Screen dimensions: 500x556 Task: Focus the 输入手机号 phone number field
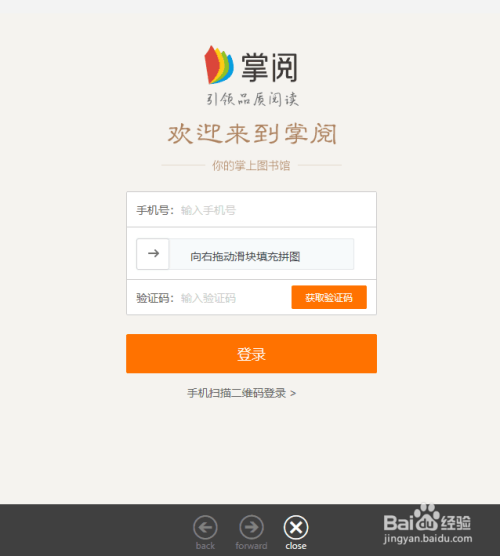[277, 210]
